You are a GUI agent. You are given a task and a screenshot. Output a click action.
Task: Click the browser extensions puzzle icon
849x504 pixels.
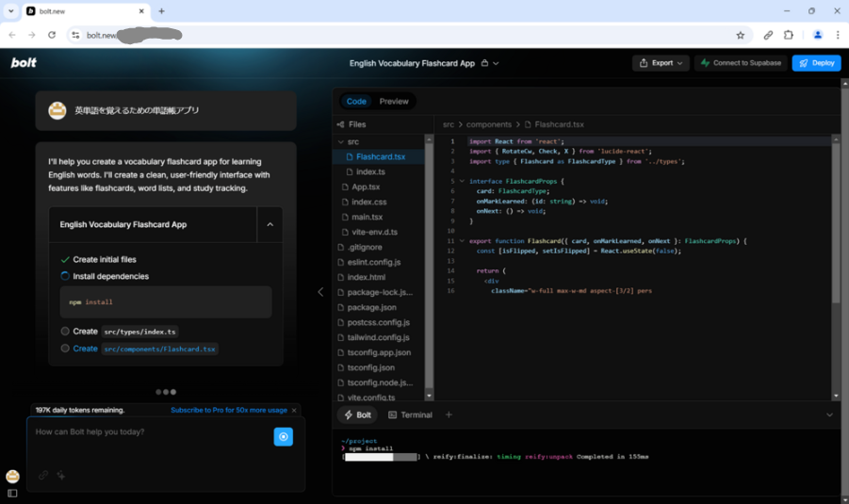789,35
